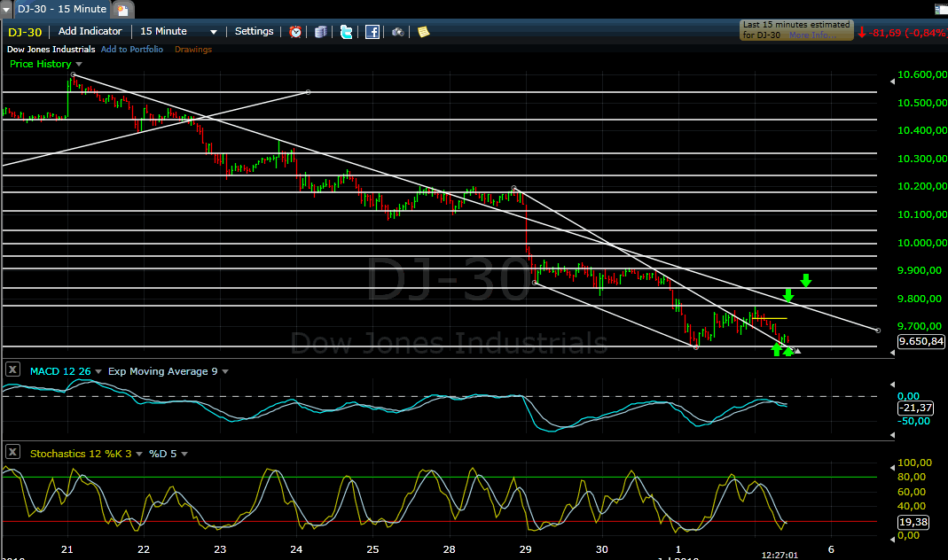
Task: Click the 12:27:01 time label
Action: click(x=780, y=556)
